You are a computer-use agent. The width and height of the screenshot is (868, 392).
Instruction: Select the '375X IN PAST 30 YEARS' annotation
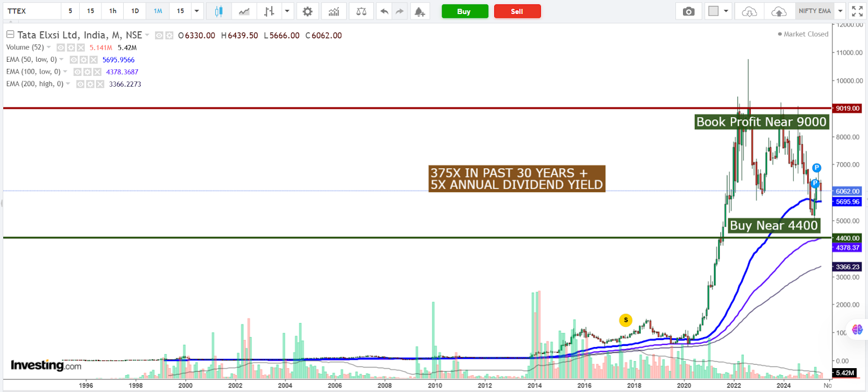coord(517,179)
